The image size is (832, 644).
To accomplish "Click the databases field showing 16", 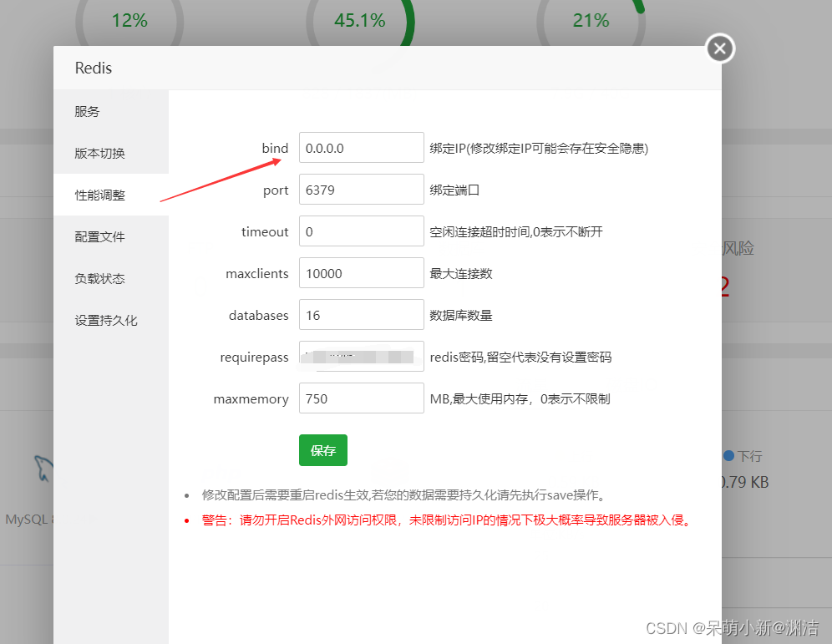I will coord(362,315).
